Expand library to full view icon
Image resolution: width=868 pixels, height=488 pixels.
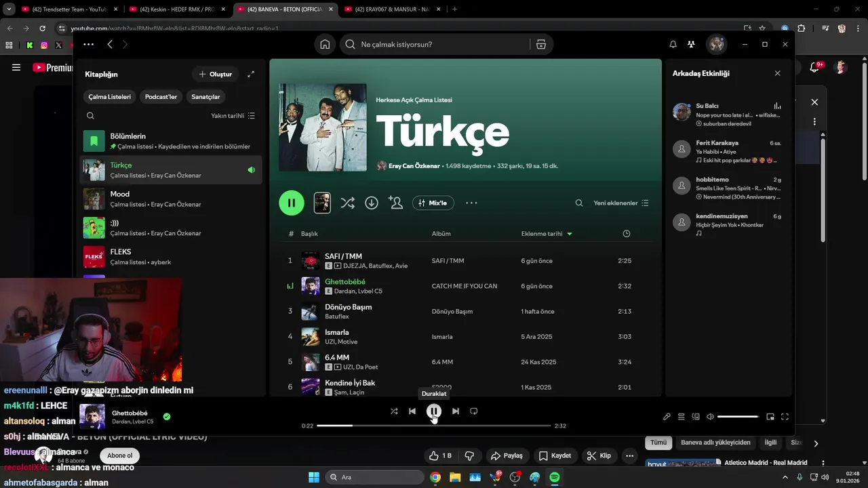[x=251, y=74]
